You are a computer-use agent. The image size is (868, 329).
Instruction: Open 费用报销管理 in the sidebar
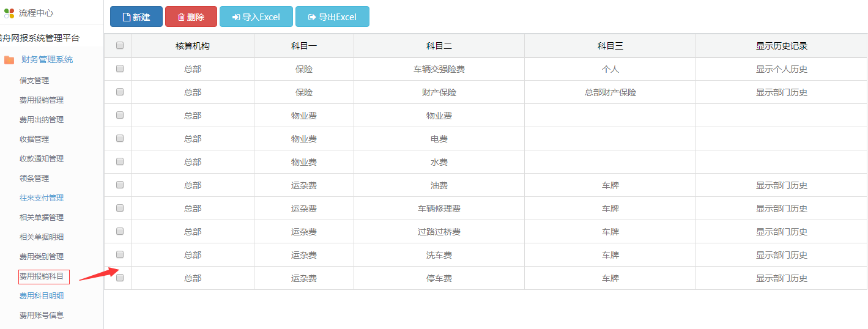42,100
